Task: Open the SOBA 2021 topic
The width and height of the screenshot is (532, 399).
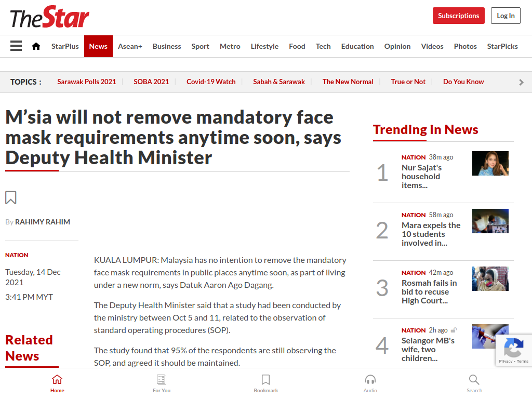Action: [x=151, y=82]
